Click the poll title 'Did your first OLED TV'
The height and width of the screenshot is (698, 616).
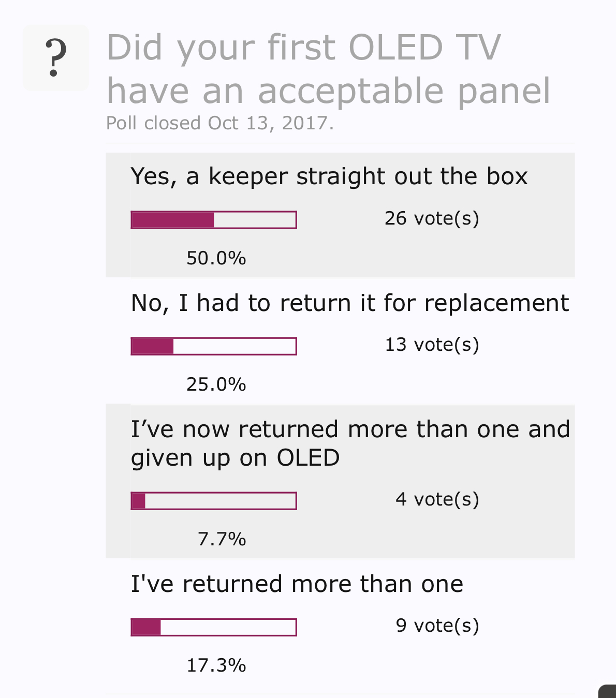click(x=304, y=48)
